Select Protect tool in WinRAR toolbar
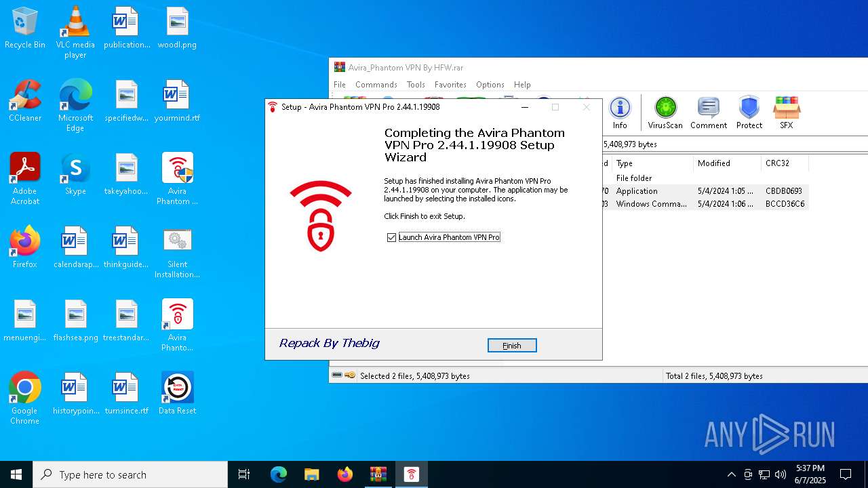This screenshot has height=488, width=868. [x=749, y=113]
